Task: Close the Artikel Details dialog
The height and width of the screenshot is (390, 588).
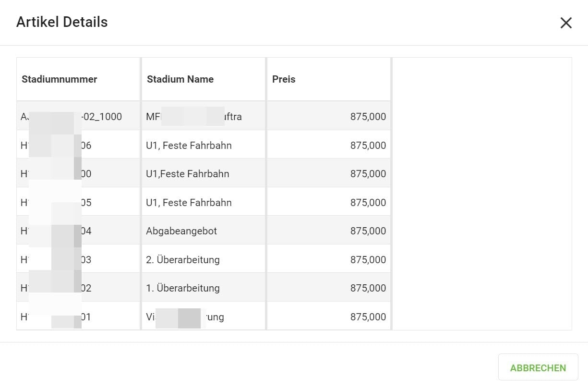Action: pyautogui.click(x=566, y=23)
